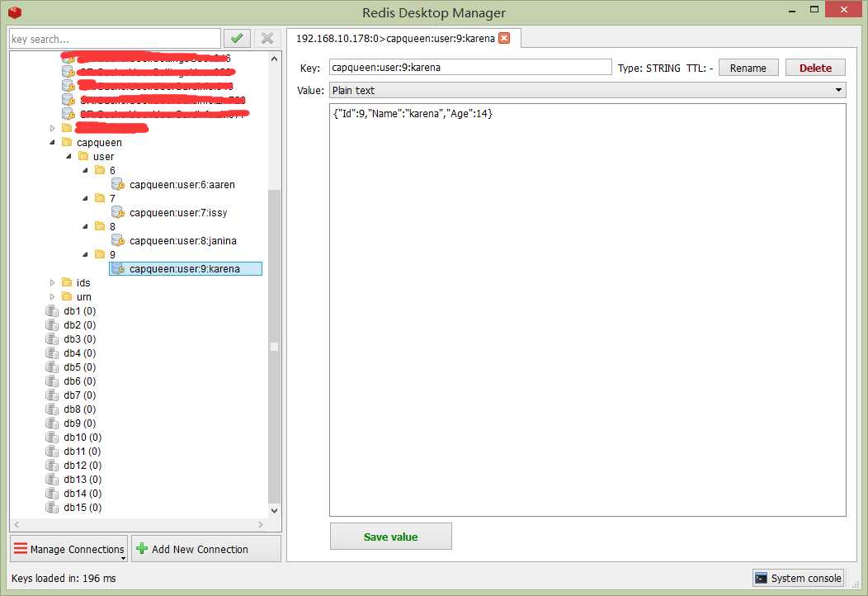
Task: Click the green checkmark search confirm icon
Action: click(237, 38)
